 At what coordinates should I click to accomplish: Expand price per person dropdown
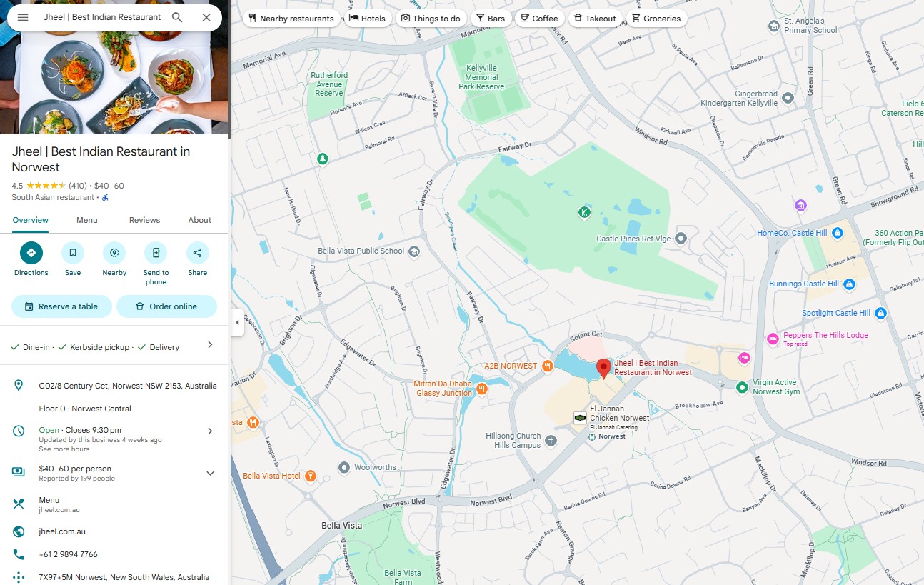coord(210,473)
